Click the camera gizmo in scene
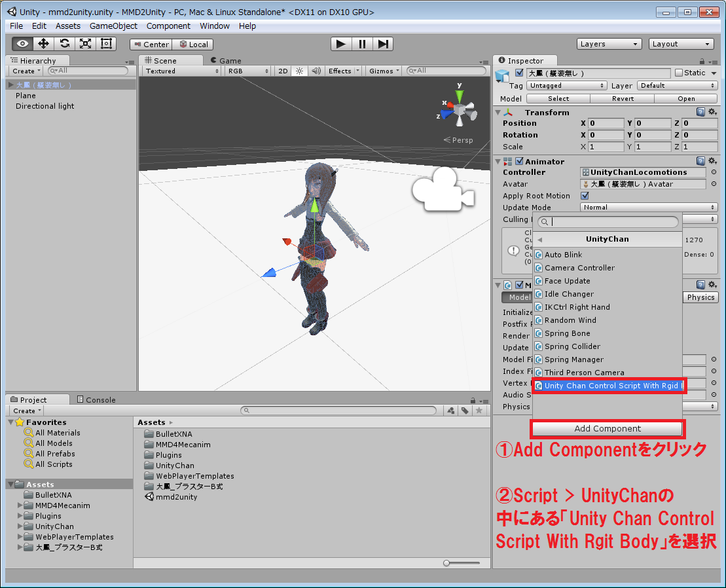The height and width of the screenshot is (588, 726). coord(443,190)
